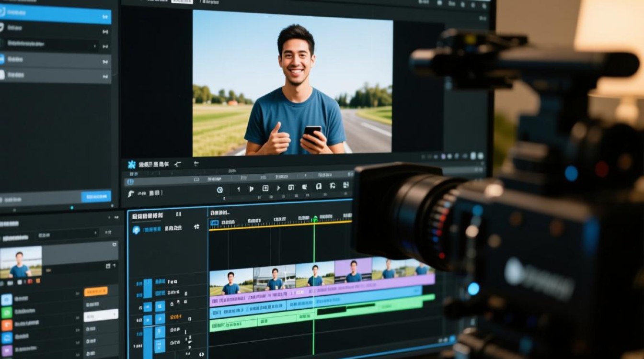Click the running-figure icon left of playback controls
The width and height of the screenshot is (644, 359).
130,194
